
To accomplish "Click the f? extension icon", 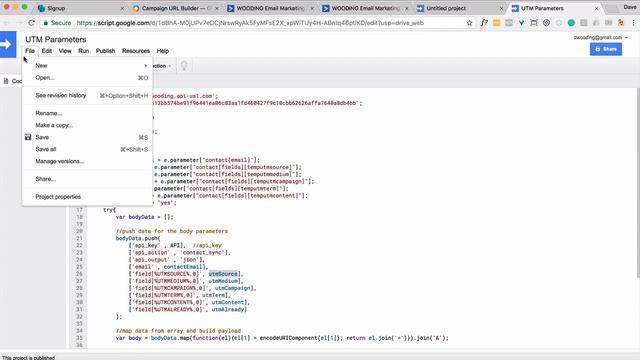I will (x=484, y=23).
